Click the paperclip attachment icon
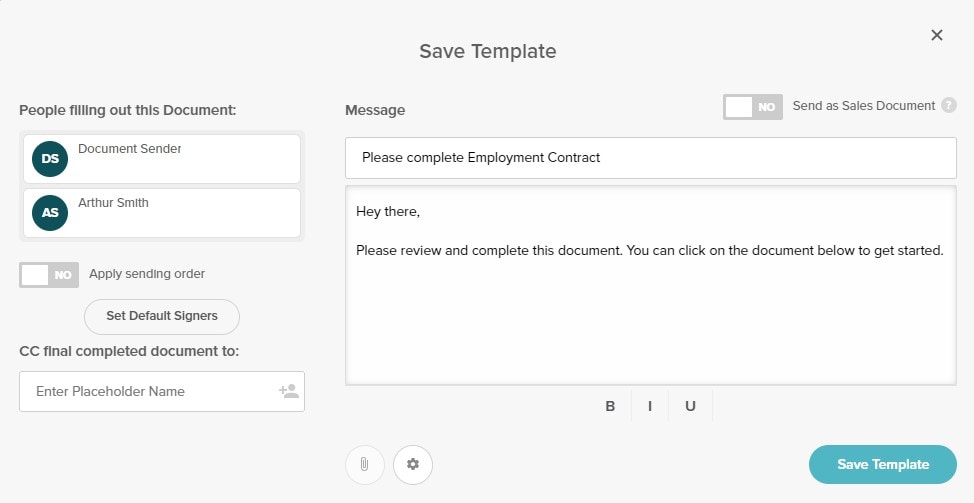The height and width of the screenshot is (503, 974). click(364, 465)
